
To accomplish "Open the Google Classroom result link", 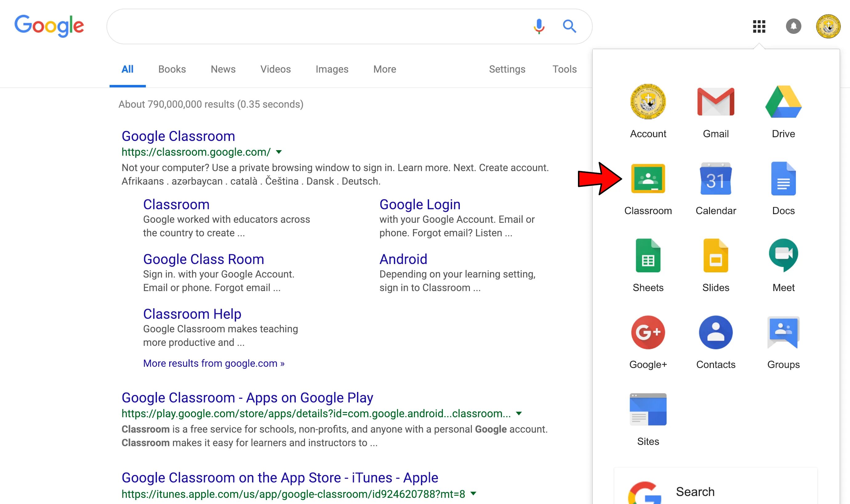I will click(x=178, y=136).
